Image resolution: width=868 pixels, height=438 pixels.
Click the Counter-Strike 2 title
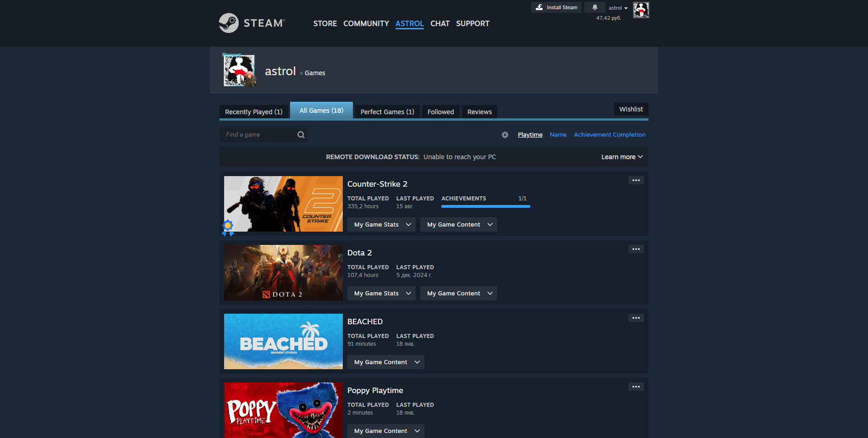click(377, 184)
